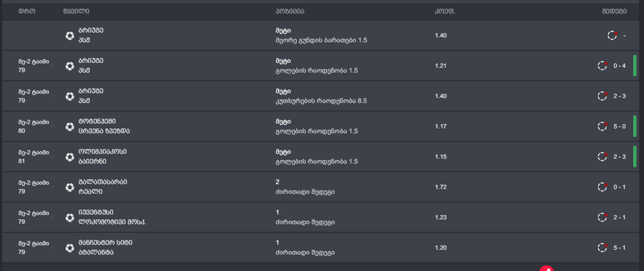Select the პოზიცია column header
The width and height of the screenshot is (644, 271).
coord(290,11)
